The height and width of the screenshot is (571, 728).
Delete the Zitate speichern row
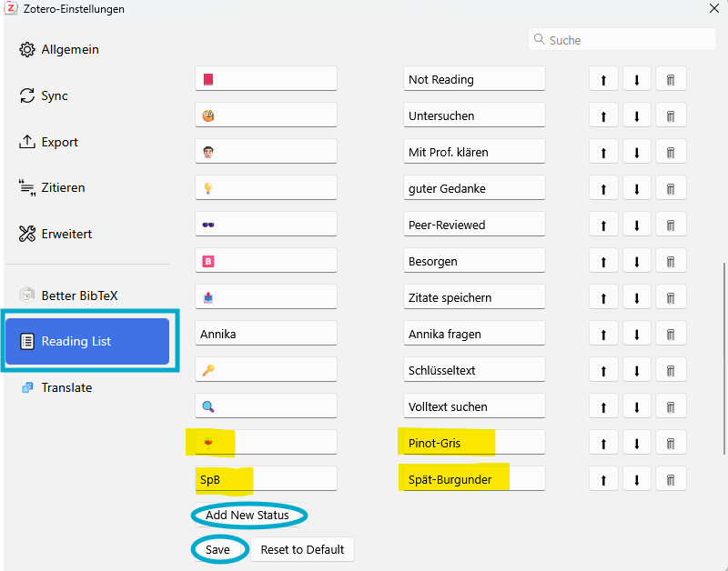(671, 297)
